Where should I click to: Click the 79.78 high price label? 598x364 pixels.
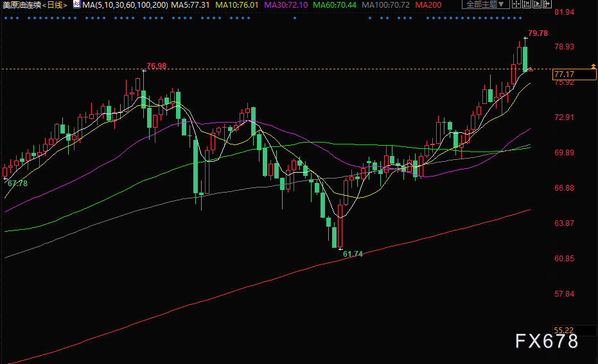[x=538, y=33]
